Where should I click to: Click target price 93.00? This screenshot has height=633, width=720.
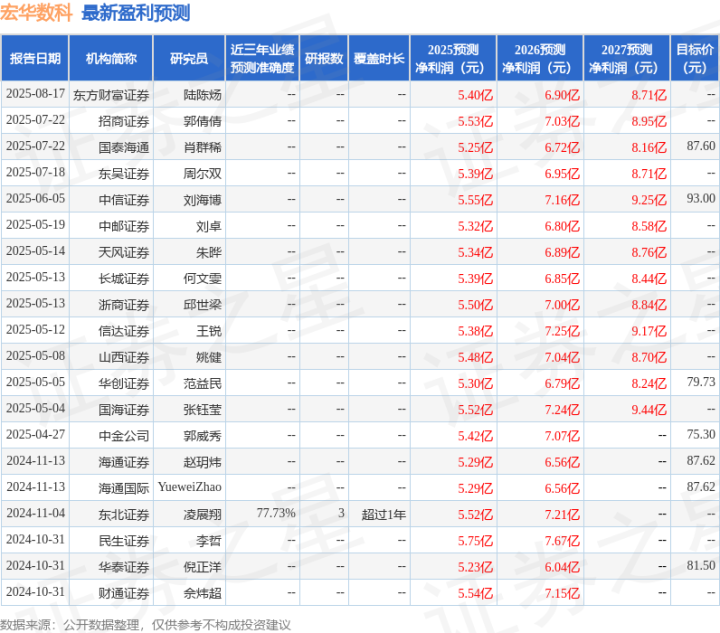[x=701, y=198]
